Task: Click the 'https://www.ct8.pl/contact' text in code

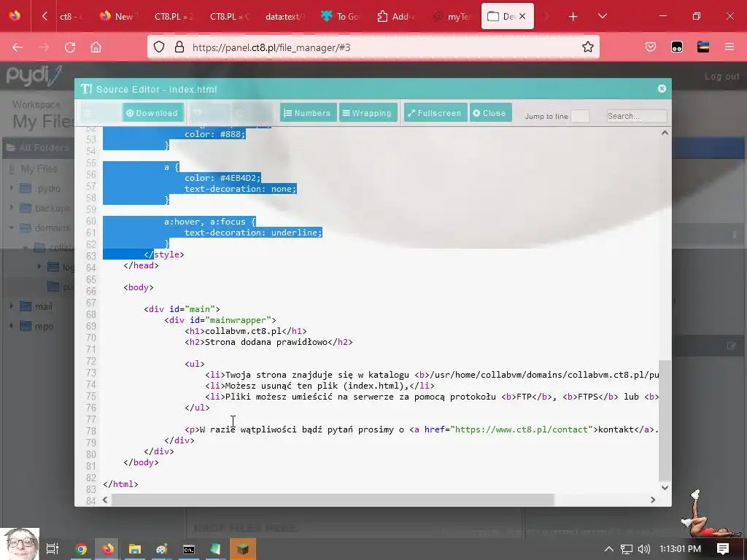Action: [x=521, y=429]
